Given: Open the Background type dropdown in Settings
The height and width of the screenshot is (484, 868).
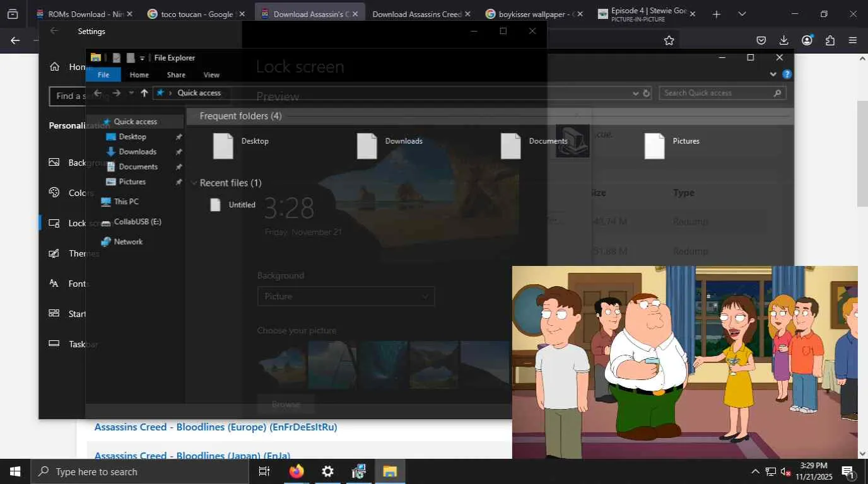Looking at the screenshot, I should (x=346, y=296).
